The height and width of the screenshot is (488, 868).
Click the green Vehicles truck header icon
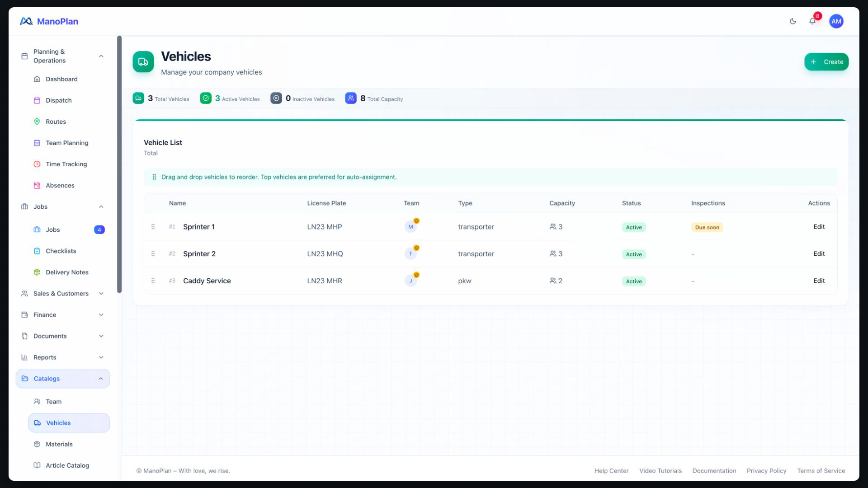point(143,62)
